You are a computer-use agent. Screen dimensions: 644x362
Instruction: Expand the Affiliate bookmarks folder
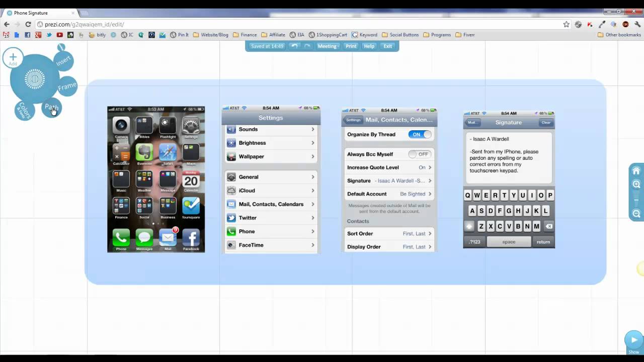click(x=273, y=35)
